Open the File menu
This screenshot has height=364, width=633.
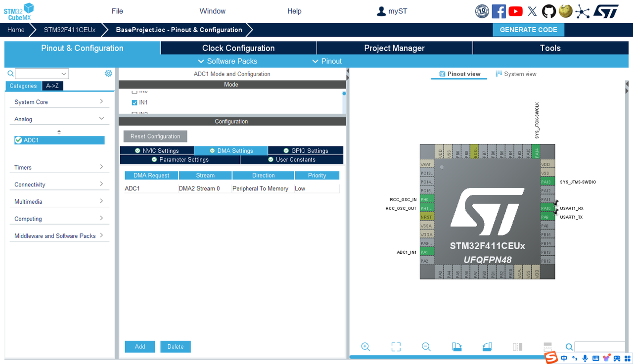click(x=117, y=11)
